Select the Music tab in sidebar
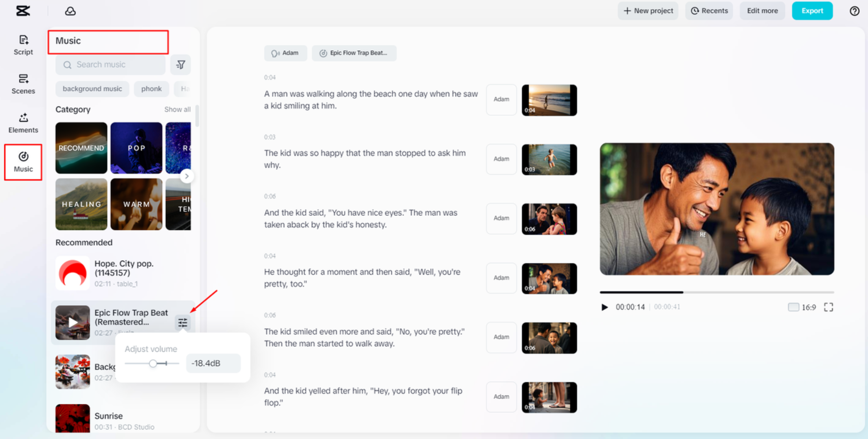 pos(23,162)
